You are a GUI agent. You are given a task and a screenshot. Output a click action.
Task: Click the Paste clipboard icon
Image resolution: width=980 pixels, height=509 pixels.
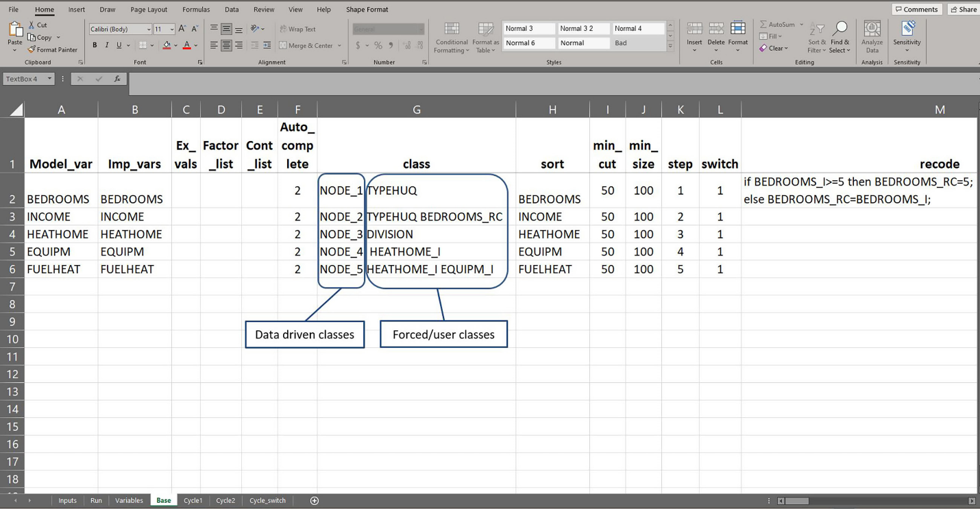[x=14, y=30]
